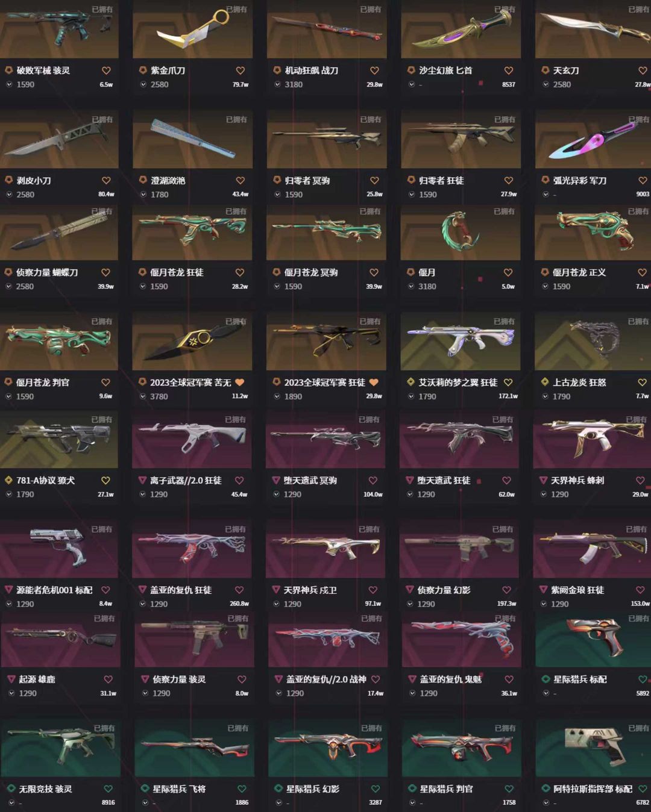
Task: Click heart icon beside 阿特拉斯指挥部 标配
Action: coord(643,789)
